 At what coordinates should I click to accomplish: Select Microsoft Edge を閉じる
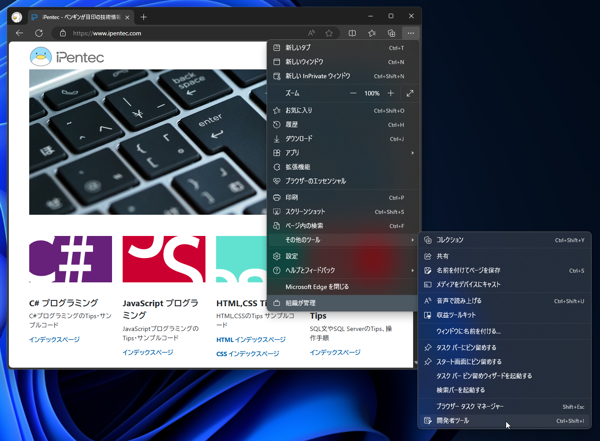(x=342, y=287)
